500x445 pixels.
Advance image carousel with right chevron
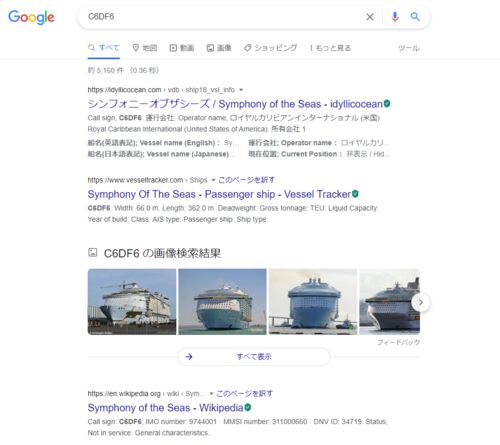click(x=421, y=302)
